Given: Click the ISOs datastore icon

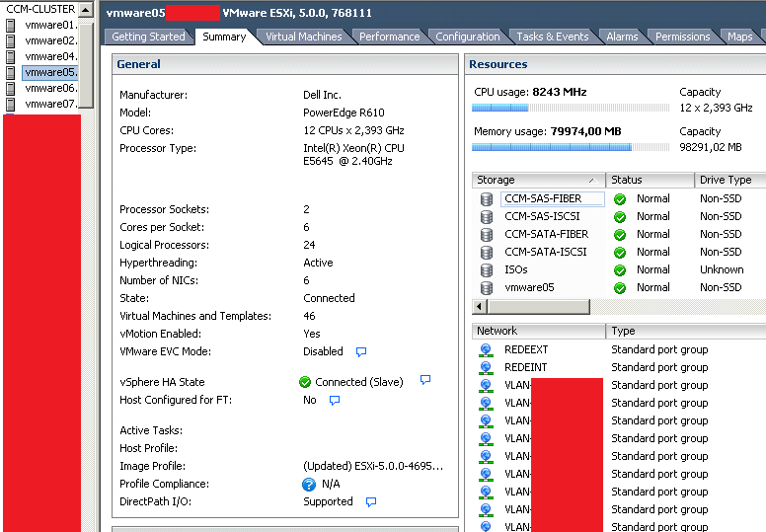Looking at the screenshot, I should 486,269.
